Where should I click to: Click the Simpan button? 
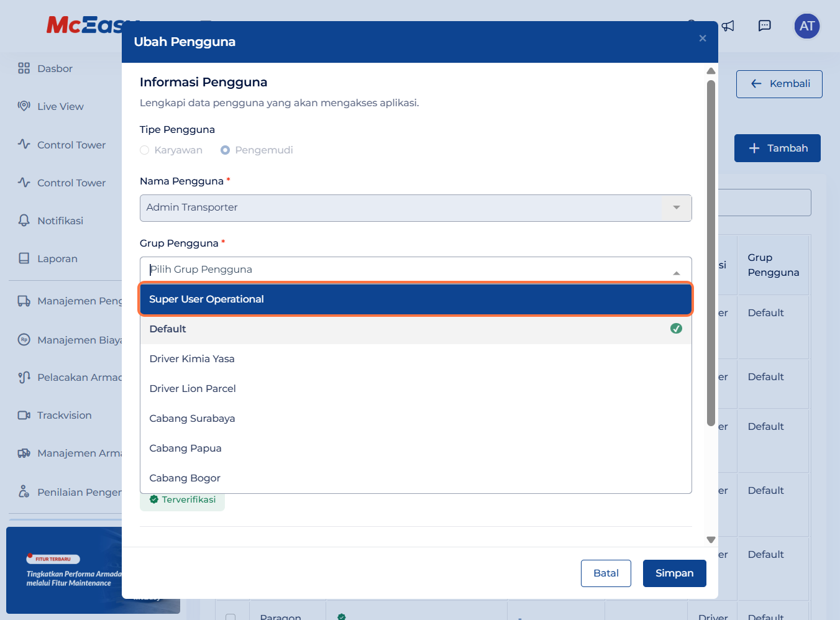point(674,573)
